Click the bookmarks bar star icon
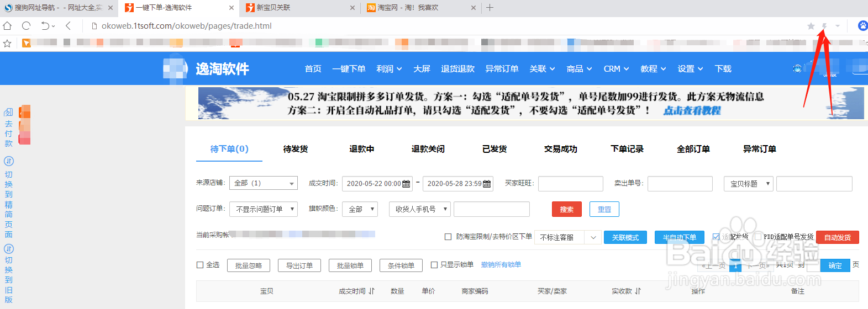This screenshot has height=309, width=868. pos(7,43)
